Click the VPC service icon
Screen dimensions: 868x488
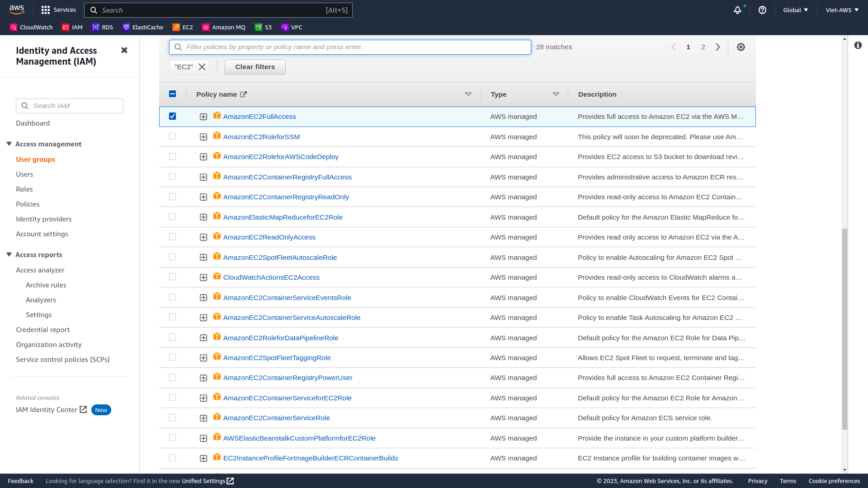pos(284,28)
